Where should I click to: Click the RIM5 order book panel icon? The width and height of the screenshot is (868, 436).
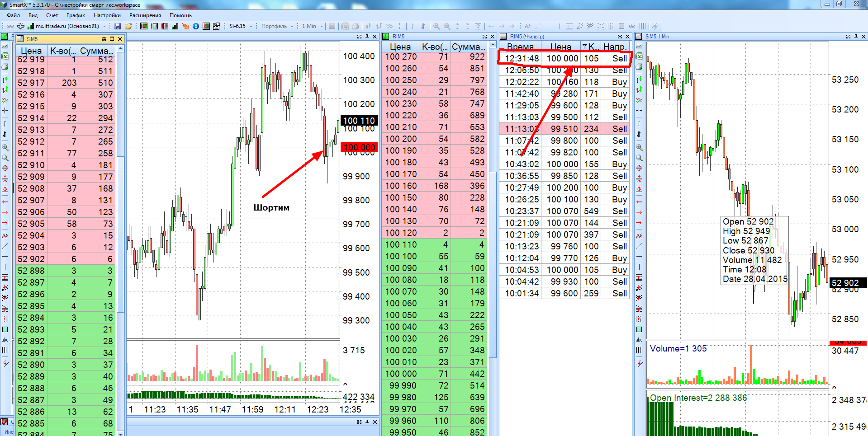tap(386, 36)
